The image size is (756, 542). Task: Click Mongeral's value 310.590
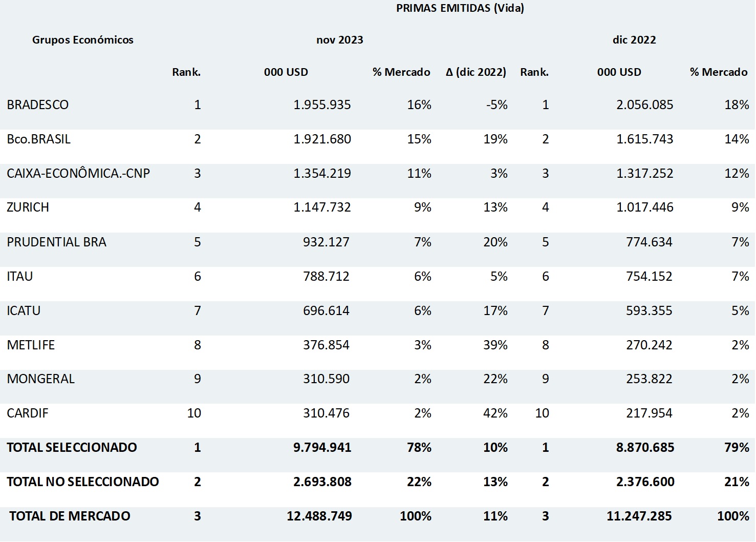tap(326, 379)
